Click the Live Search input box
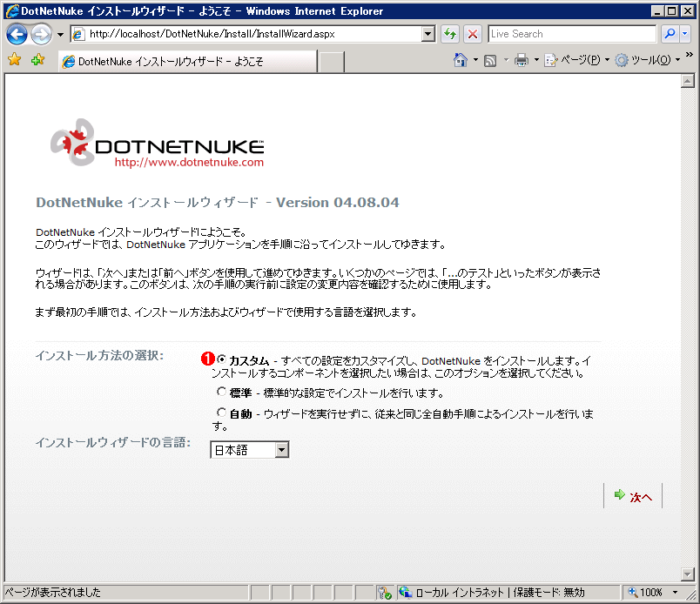700x604 pixels. (x=572, y=34)
